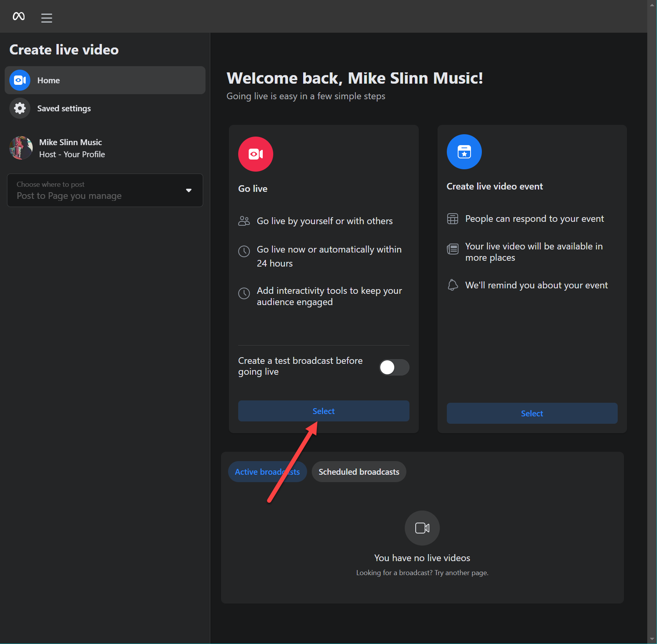
Task: Click the blue Home camera icon
Action: (x=20, y=80)
